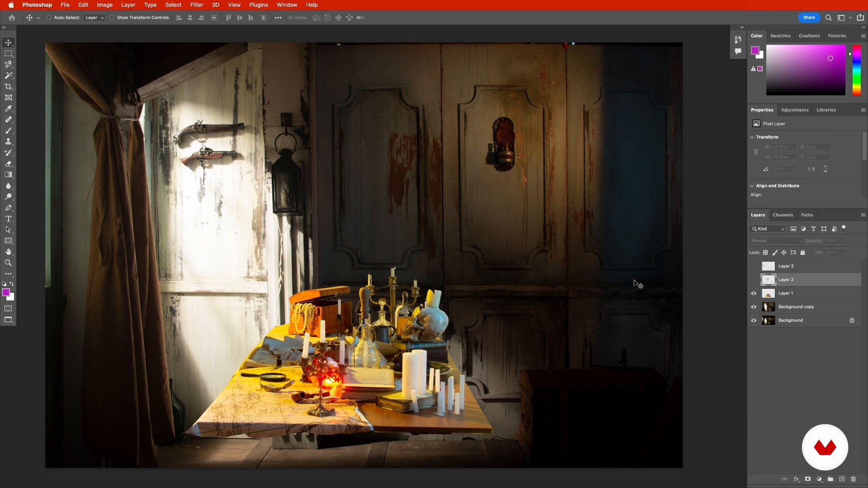Add a layer mask using panel icon

click(x=808, y=479)
